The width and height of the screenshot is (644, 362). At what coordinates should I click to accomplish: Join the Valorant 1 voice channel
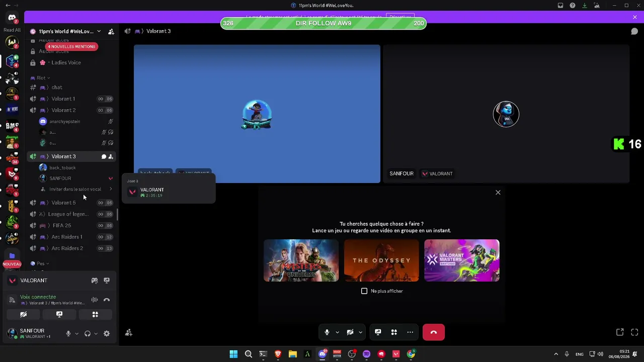[x=71, y=99]
